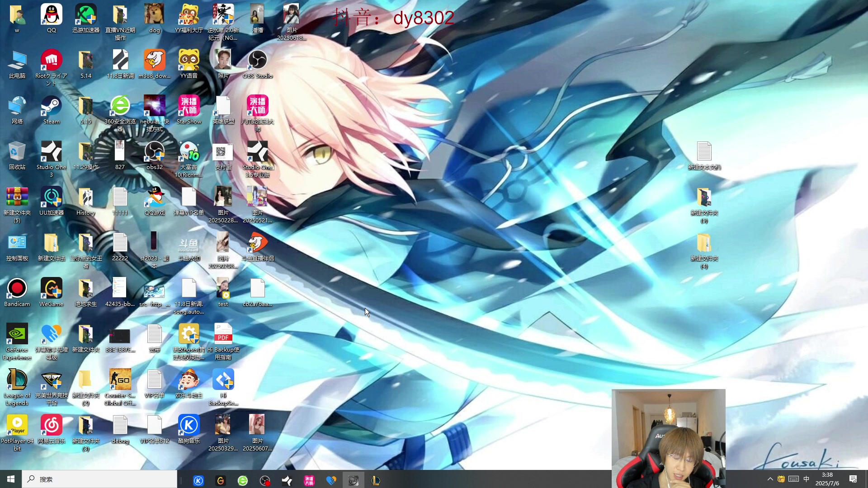The height and width of the screenshot is (488, 868).
Task: Open the 支付宝 QR code image
Action: [223, 151]
